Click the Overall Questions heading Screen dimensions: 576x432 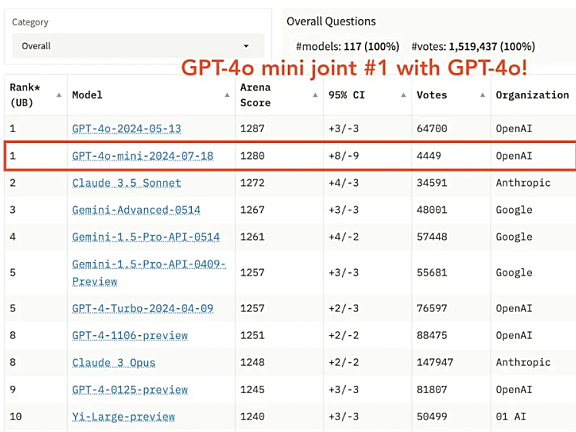(x=331, y=22)
